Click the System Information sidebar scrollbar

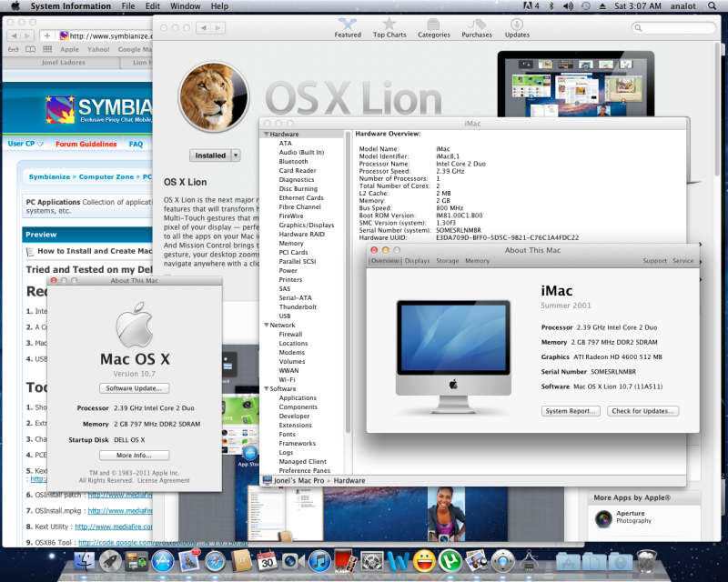[x=348, y=282]
